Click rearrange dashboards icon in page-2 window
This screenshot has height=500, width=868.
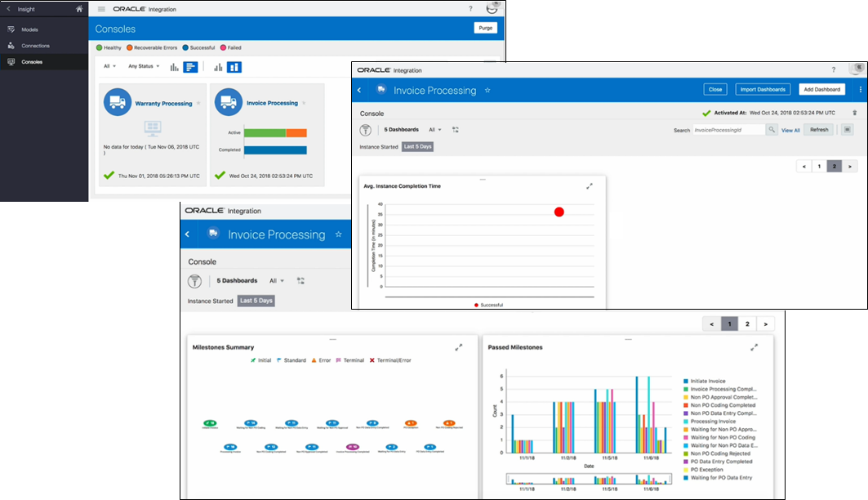coord(455,130)
